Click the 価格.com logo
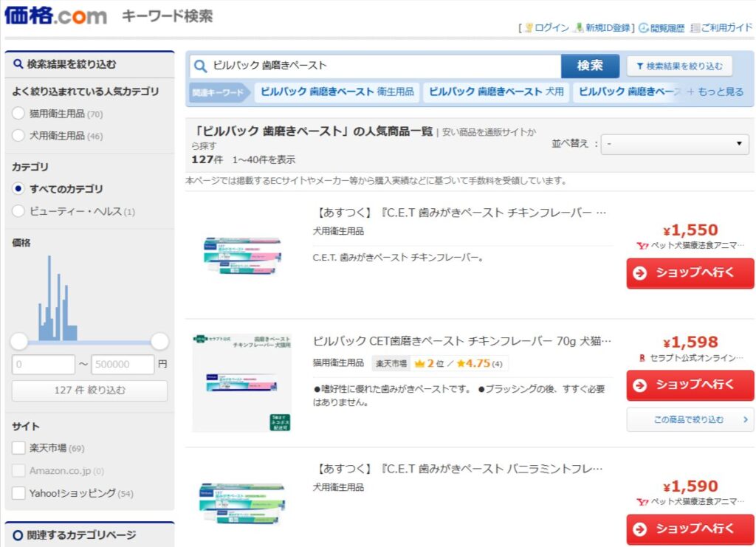Screen dimensions: 756x547 [55, 16]
